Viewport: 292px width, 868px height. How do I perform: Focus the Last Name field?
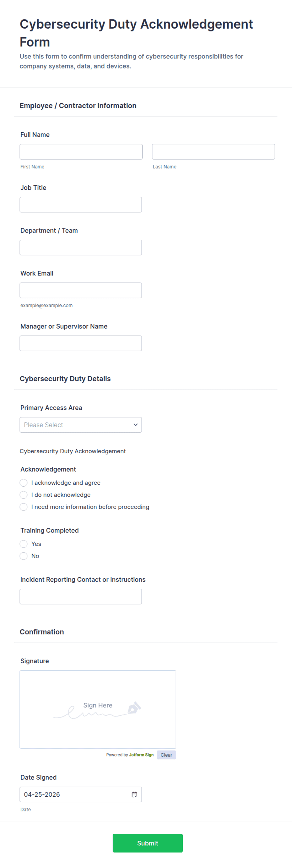[x=213, y=152]
